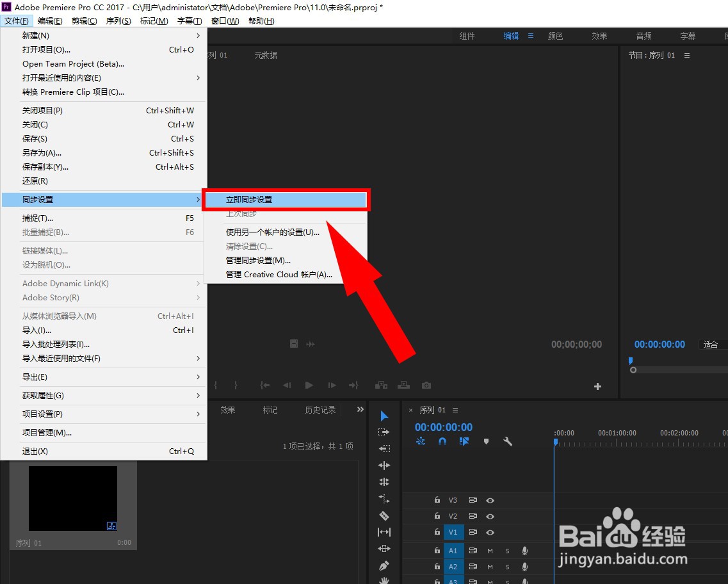Mute audio track A2
728x584 pixels.
[490, 567]
